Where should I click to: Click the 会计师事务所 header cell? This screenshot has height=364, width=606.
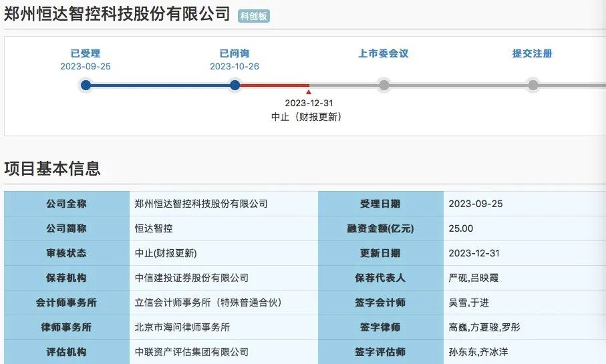66,303
